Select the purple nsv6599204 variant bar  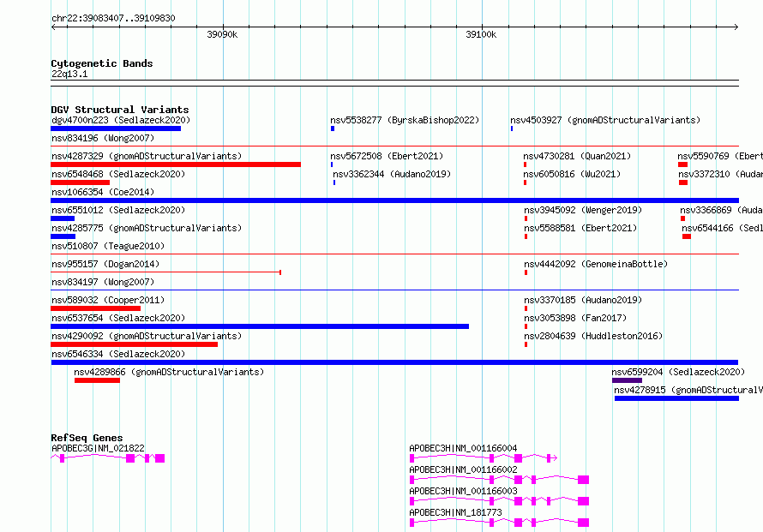(628, 380)
